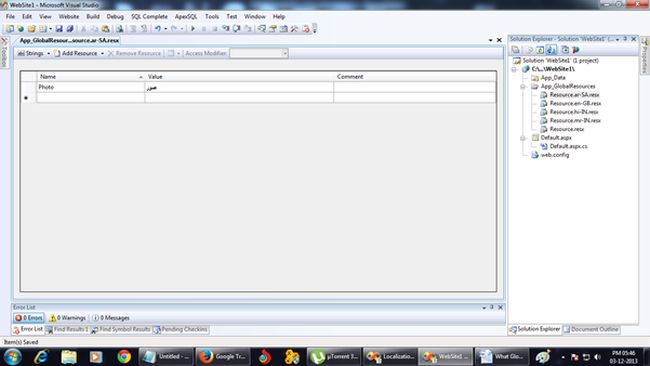Switch to Pending Checkins tab
The width and height of the screenshot is (650, 366).
[180, 330]
